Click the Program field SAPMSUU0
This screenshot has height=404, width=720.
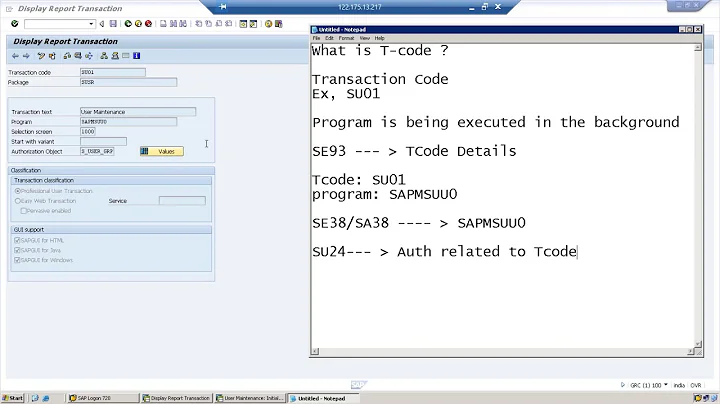128,122
